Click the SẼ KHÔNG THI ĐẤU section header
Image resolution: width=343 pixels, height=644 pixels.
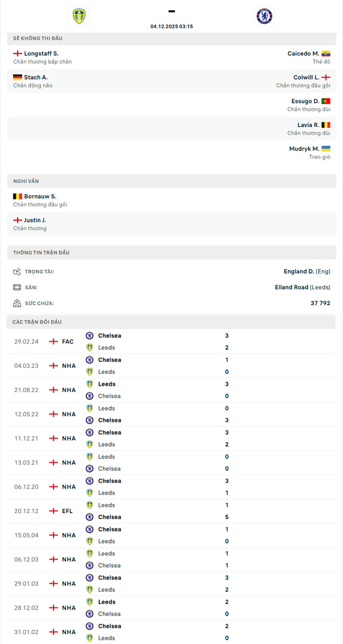(38, 38)
